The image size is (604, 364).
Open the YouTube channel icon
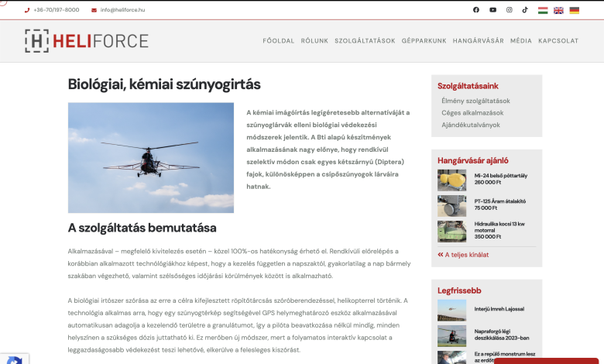click(493, 10)
